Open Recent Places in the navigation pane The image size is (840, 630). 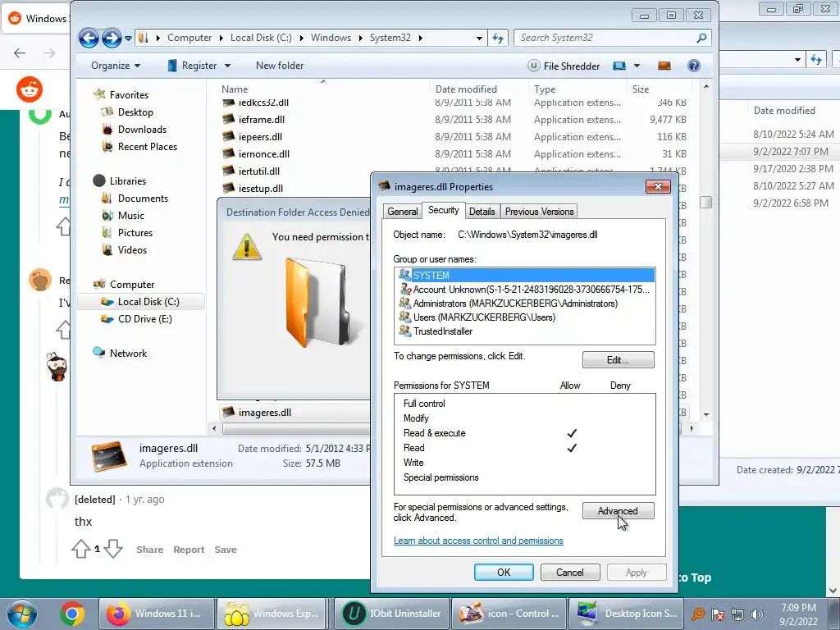(x=148, y=146)
